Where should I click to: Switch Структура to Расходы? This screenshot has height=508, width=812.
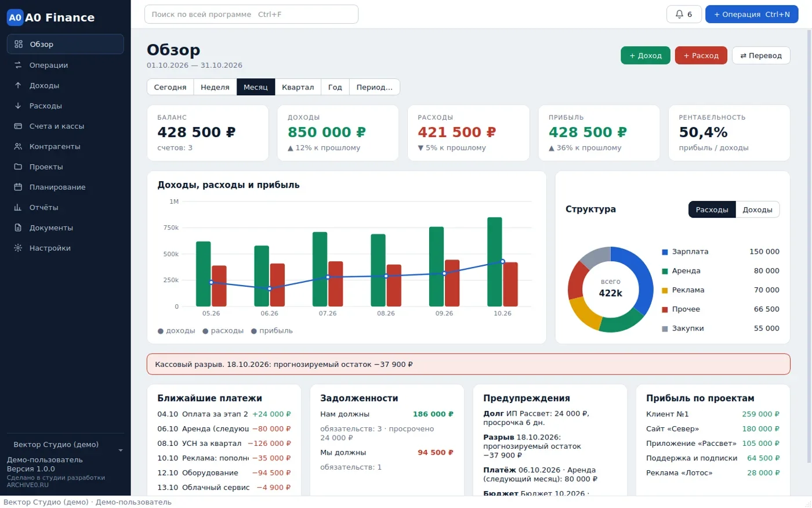[x=712, y=210]
